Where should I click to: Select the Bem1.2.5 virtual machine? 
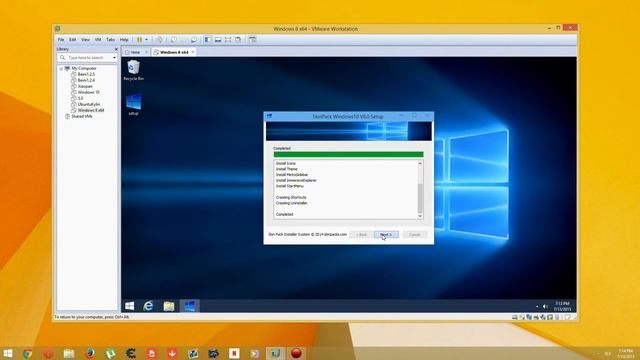(86, 74)
